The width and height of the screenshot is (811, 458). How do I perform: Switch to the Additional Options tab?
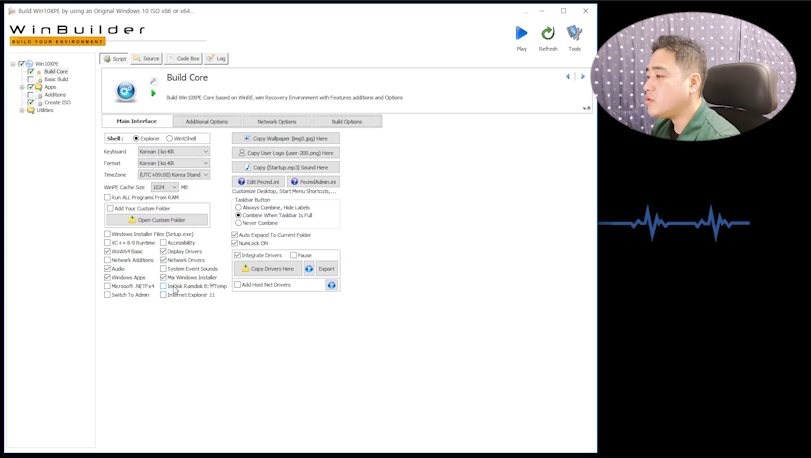206,121
